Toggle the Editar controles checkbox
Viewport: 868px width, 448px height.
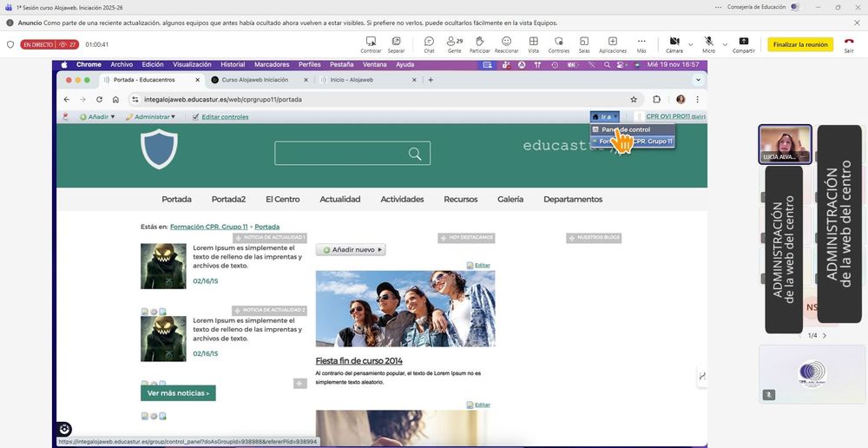[195, 117]
